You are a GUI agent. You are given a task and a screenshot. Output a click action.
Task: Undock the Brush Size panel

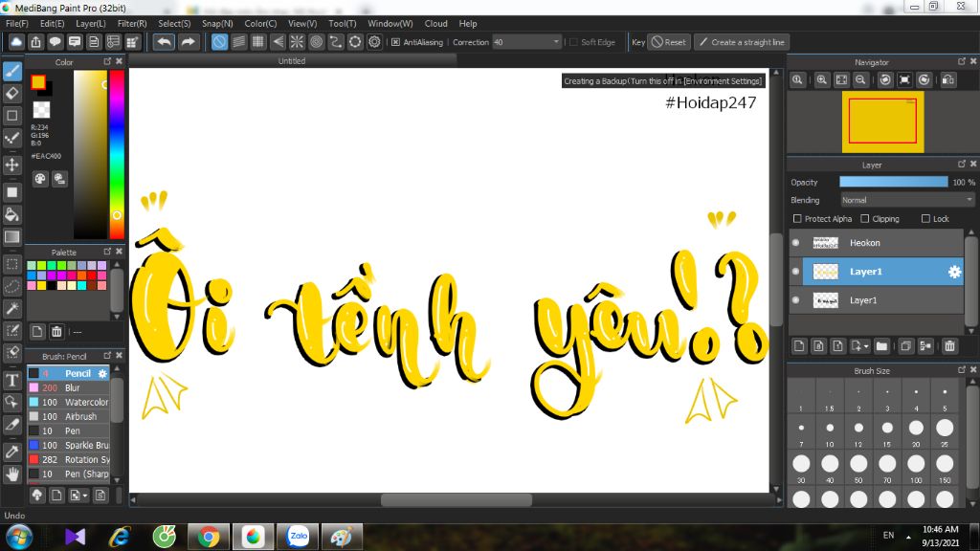point(962,370)
